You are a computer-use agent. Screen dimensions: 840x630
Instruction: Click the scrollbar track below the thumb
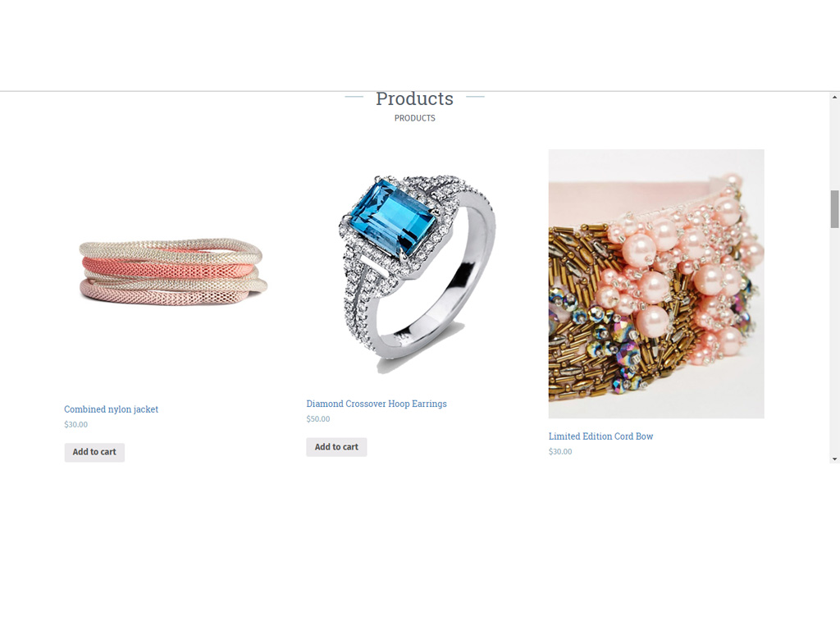(834, 340)
